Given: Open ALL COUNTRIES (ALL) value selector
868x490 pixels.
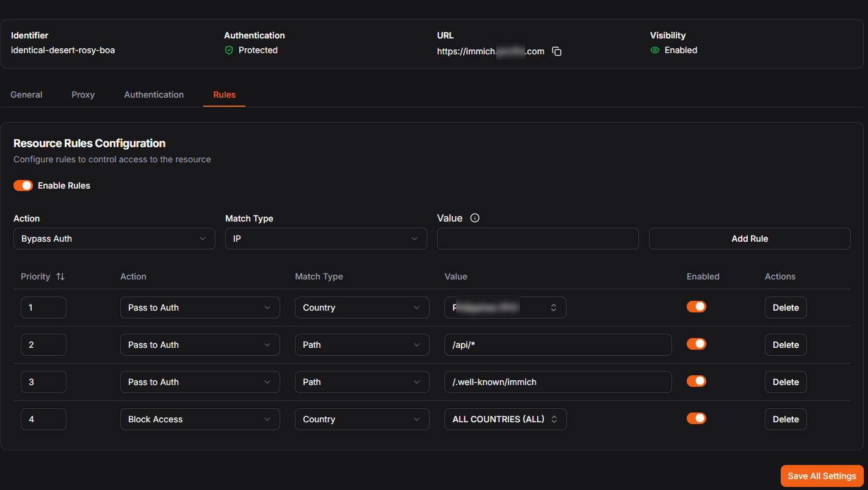Looking at the screenshot, I should [x=505, y=419].
